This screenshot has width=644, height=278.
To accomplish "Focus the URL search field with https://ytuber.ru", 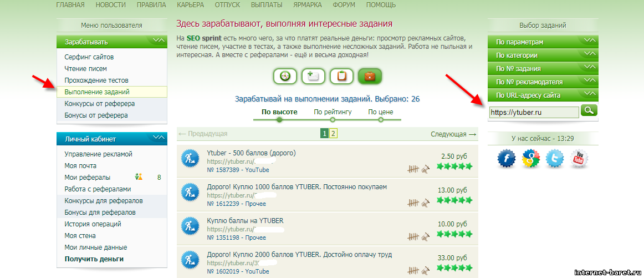I will pyautogui.click(x=534, y=112).
